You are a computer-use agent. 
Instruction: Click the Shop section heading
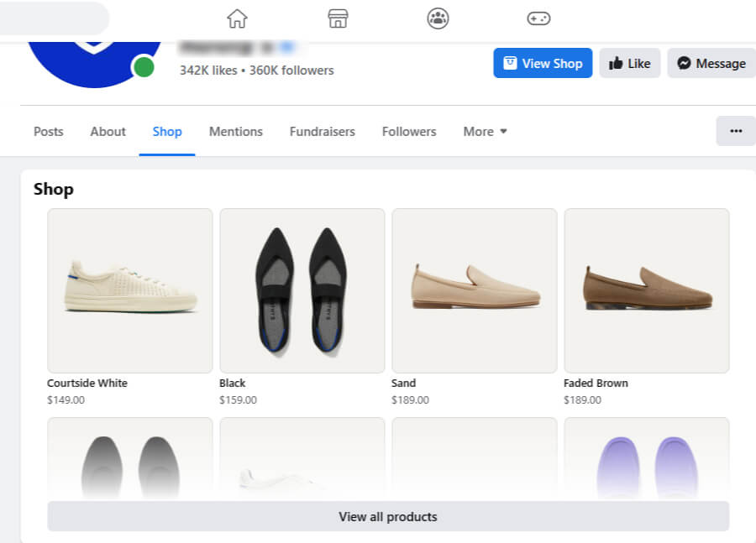click(x=54, y=189)
